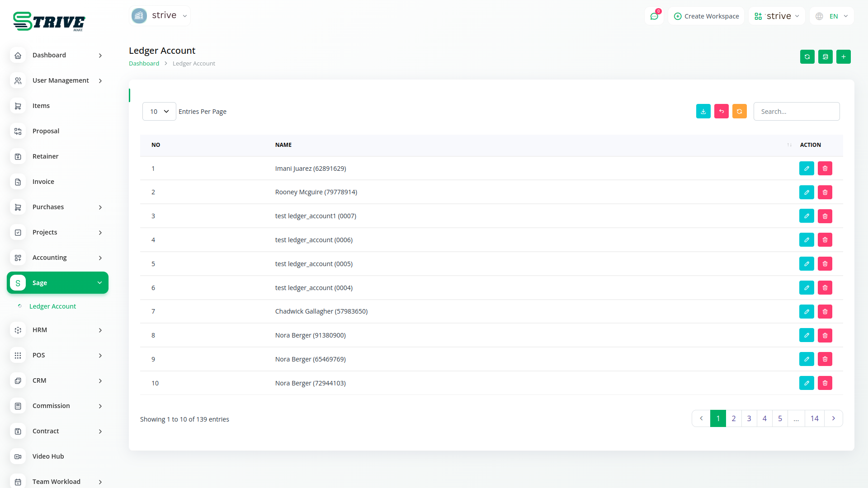This screenshot has width=868, height=488.
Task: Click the orange refresh icon near search
Action: 739,111
